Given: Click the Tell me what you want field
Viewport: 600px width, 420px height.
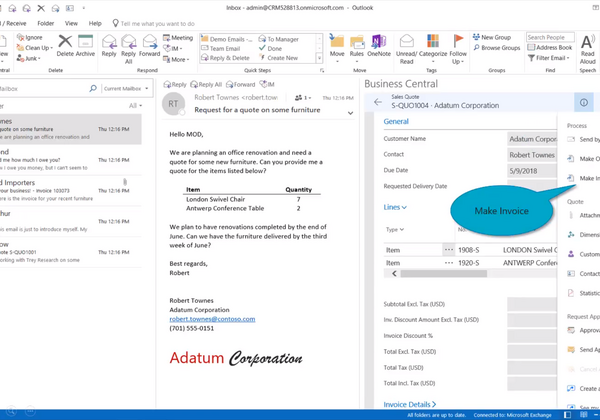Looking at the screenshot, I should pos(158,24).
